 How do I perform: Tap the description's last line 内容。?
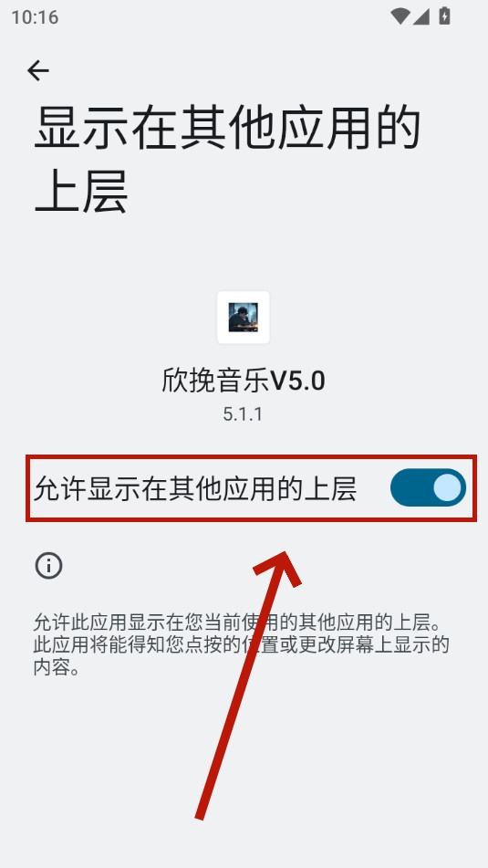(57, 667)
